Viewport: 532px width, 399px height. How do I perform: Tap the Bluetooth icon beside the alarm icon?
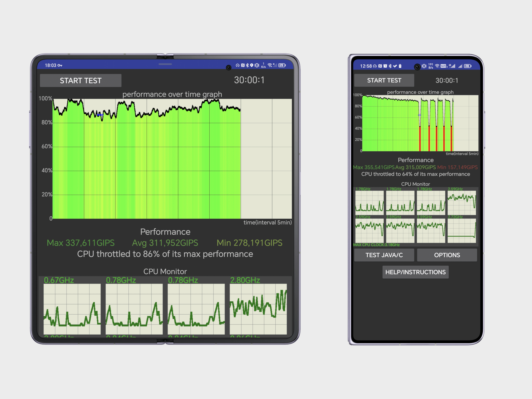point(390,66)
